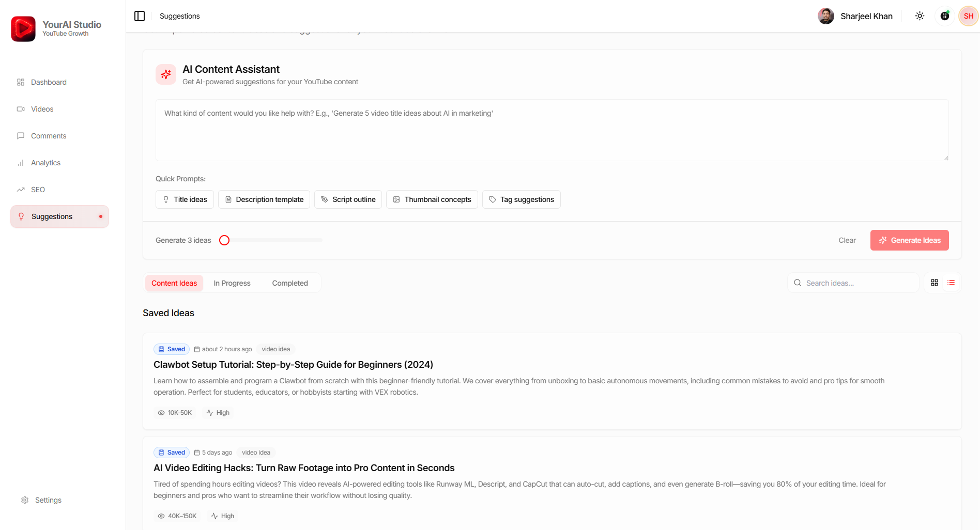Click the Generate Ideas button

(x=910, y=240)
